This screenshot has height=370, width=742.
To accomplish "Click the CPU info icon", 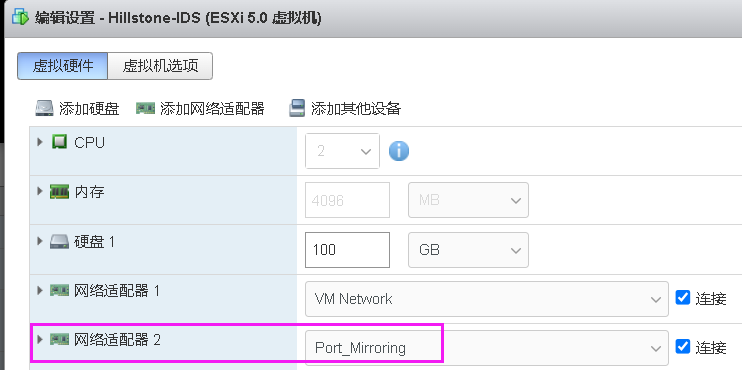I will [398, 151].
